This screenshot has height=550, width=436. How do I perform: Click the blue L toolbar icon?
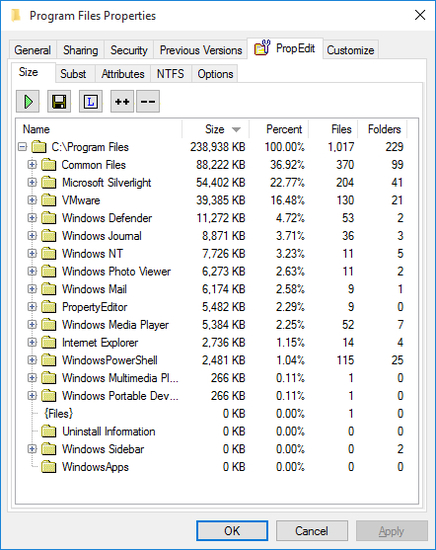point(90,102)
